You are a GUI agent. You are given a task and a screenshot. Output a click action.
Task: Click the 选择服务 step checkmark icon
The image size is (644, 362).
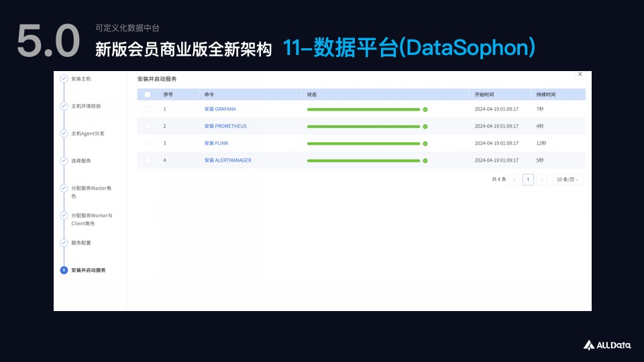click(x=64, y=161)
